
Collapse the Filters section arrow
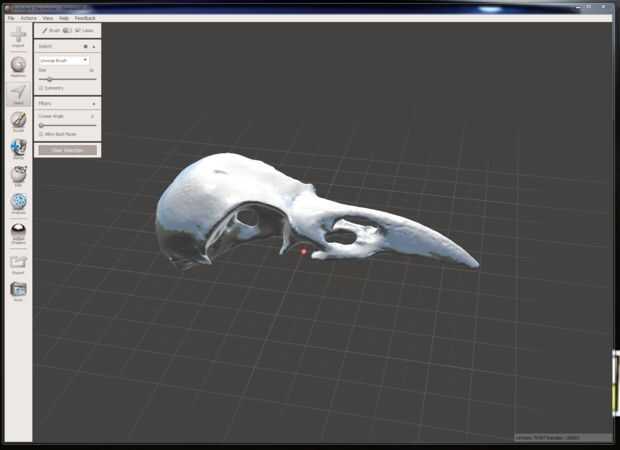tap(94, 104)
